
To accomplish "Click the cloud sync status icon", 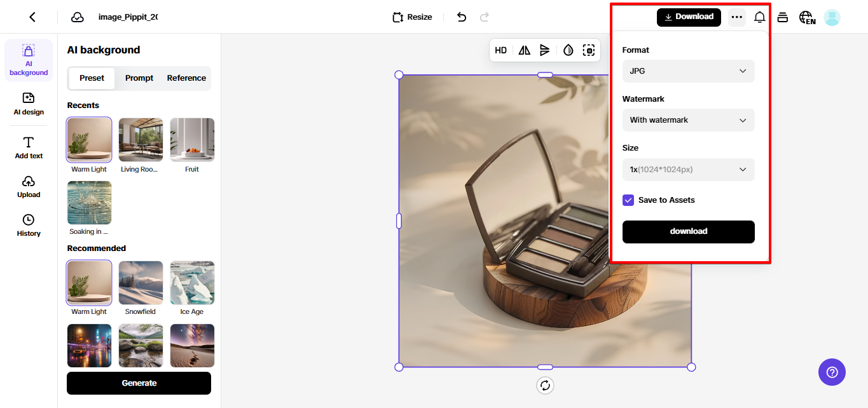I will pyautogui.click(x=78, y=17).
